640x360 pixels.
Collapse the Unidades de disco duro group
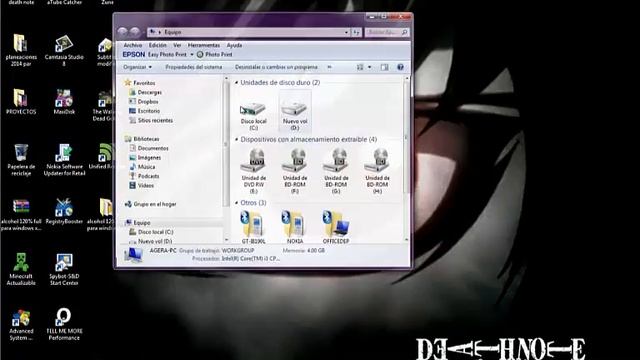coord(236,82)
